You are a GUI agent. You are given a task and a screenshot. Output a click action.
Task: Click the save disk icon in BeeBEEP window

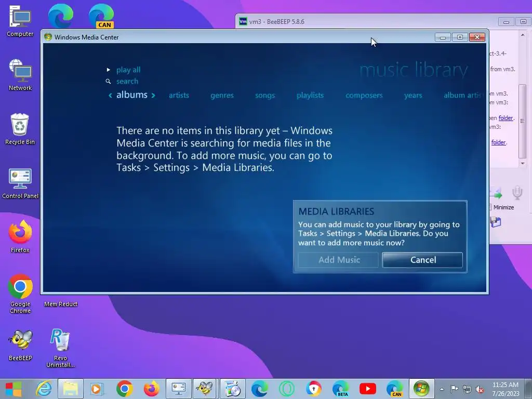click(x=495, y=222)
